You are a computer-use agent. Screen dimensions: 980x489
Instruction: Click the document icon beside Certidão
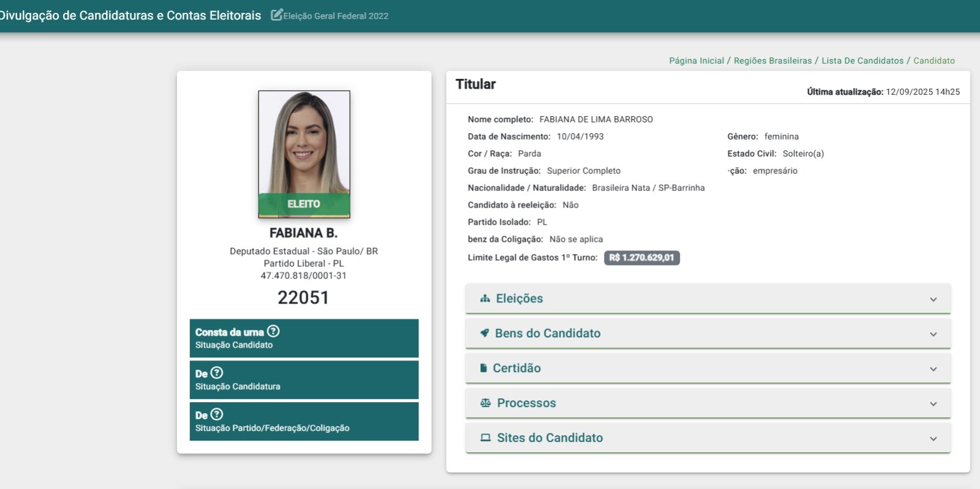click(483, 368)
